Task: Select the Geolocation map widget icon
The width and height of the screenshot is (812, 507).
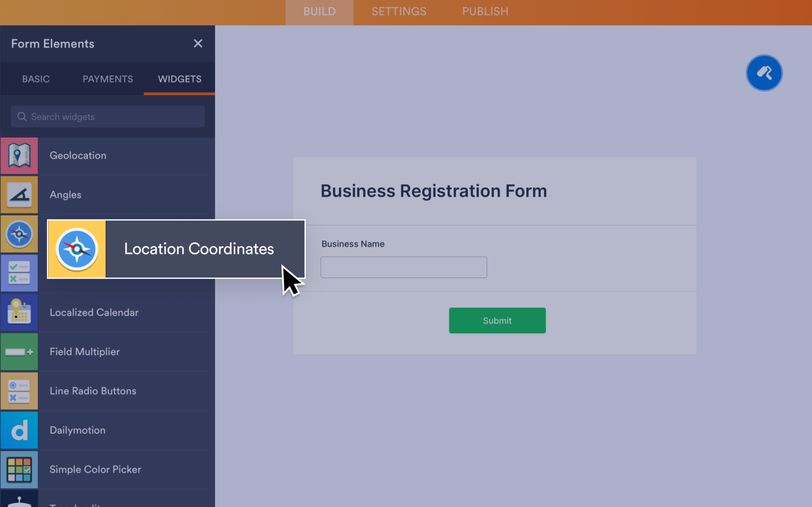Action: tap(19, 155)
